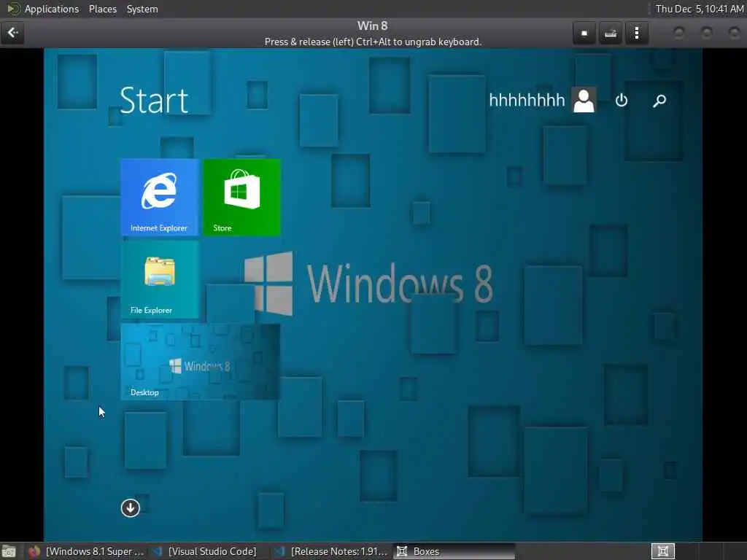Click the Boxes keyboard shortcuts button
747x560 pixels.
(x=611, y=33)
